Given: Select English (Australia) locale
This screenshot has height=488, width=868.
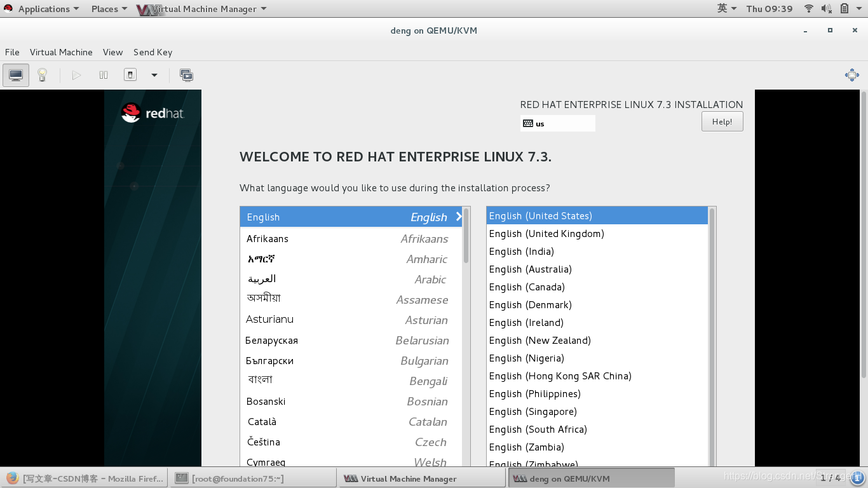Looking at the screenshot, I should click(x=597, y=269).
